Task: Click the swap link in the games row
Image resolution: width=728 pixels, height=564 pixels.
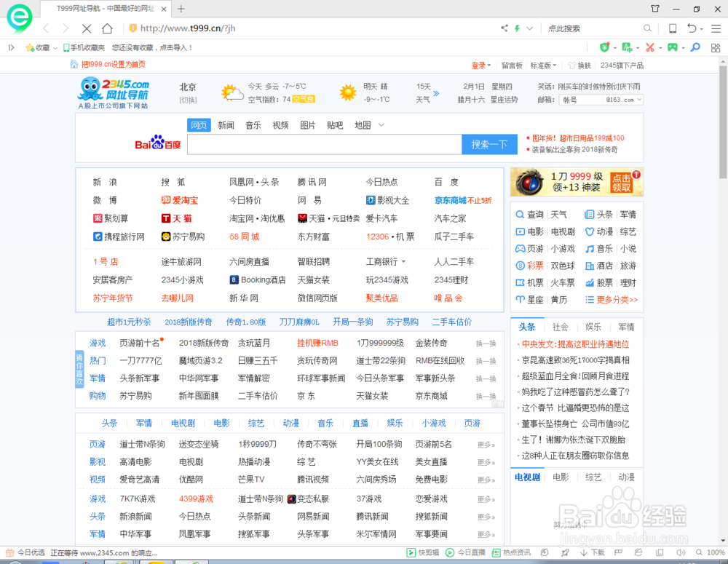Action: [x=486, y=343]
